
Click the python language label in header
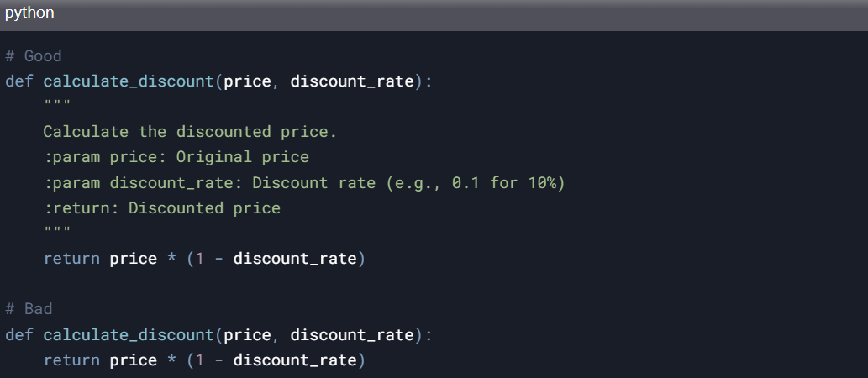coord(29,13)
